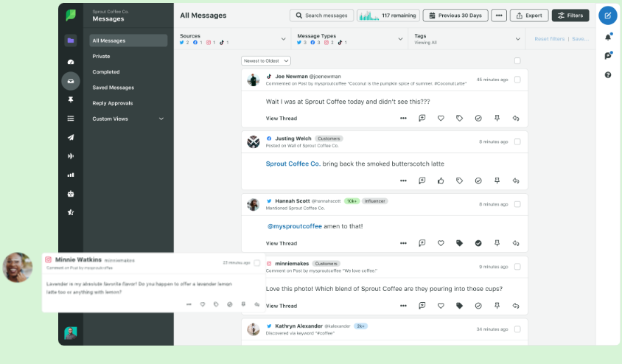Viewport: 622px width, 364px height.
Task: Open the dashboard gauge icon in sidebar
Action: [71, 62]
